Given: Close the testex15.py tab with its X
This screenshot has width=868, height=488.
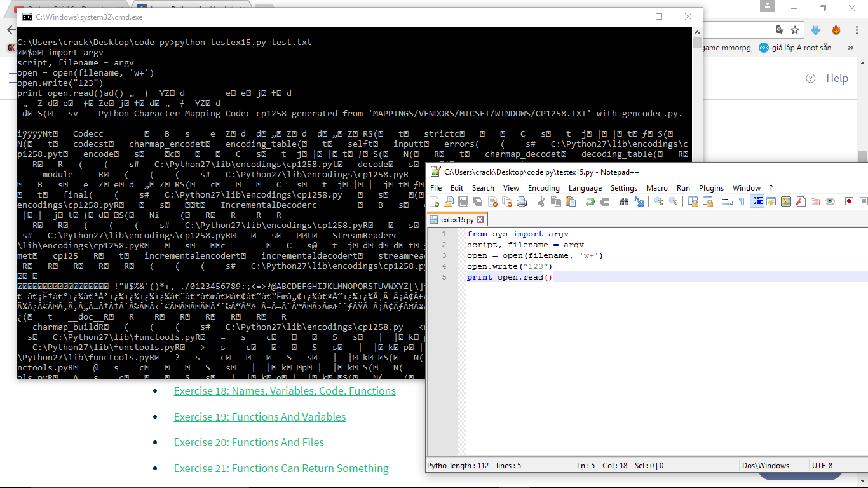Looking at the screenshot, I should coord(480,220).
